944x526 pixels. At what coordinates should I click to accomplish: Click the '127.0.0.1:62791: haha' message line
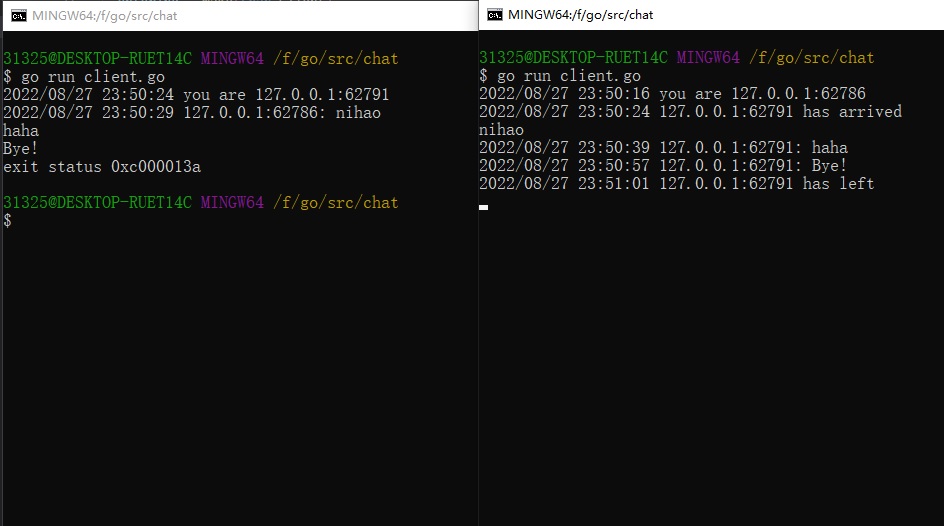[663, 147]
